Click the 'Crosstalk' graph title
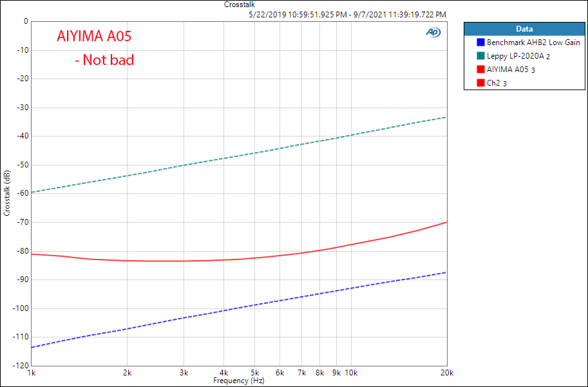 (x=239, y=5)
